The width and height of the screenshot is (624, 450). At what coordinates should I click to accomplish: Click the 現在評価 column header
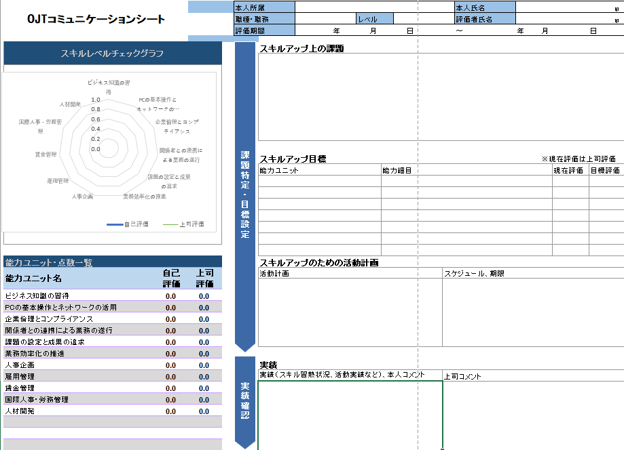(570, 170)
